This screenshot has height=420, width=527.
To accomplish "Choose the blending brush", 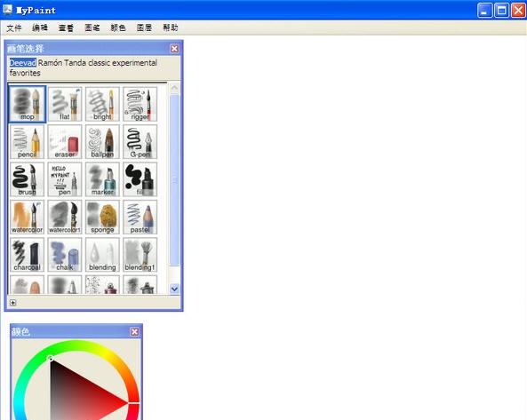I will [x=102, y=255].
